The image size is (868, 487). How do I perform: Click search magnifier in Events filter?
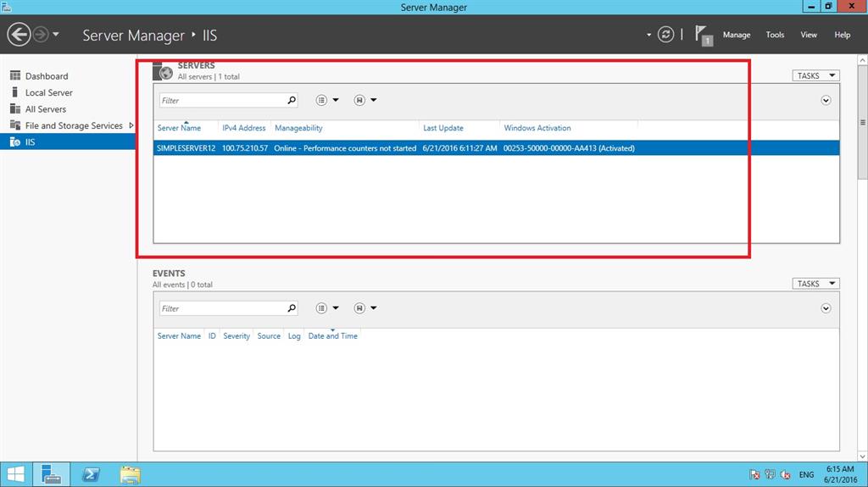coord(292,308)
